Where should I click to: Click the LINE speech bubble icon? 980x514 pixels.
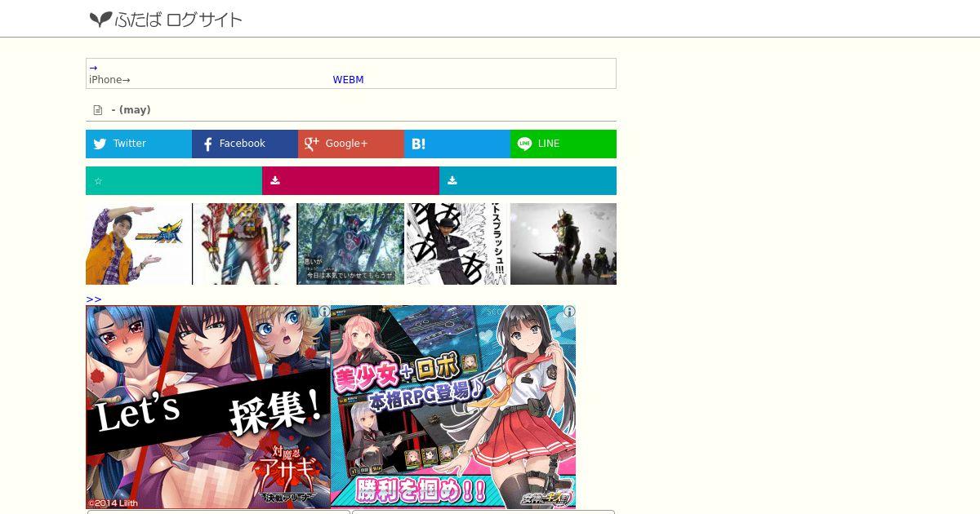524,144
